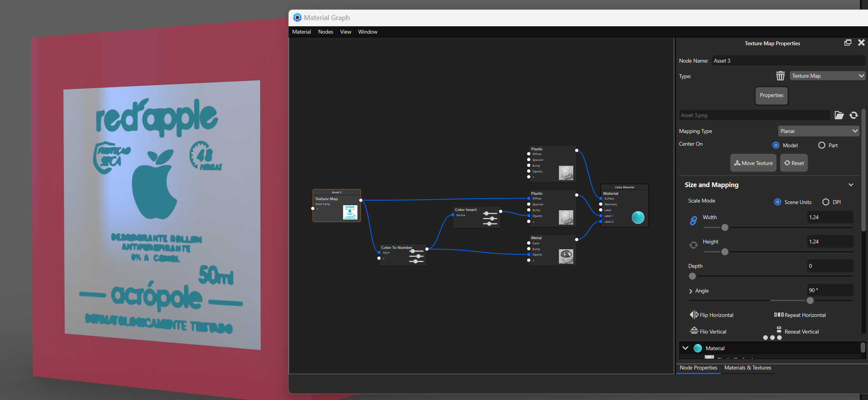The width and height of the screenshot is (868, 400).
Task: Select the Metal node preview thumbnail
Action: point(566,256)
